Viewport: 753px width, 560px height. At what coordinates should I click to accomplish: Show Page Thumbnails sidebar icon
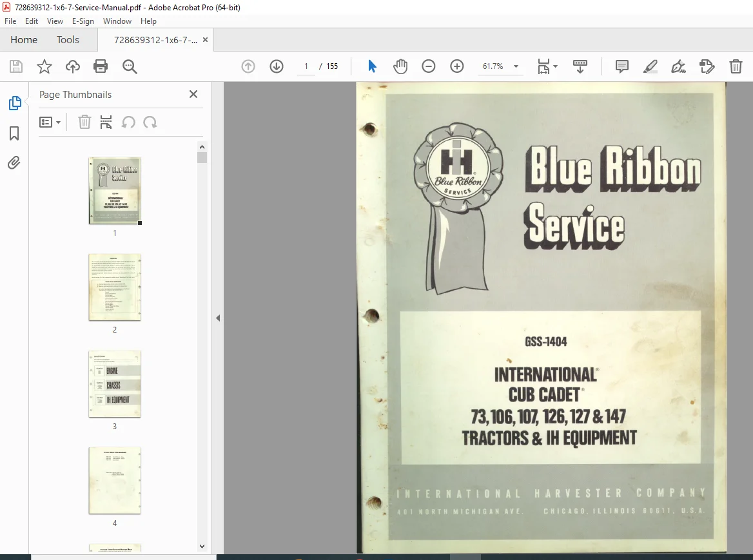tap(14, 102)
